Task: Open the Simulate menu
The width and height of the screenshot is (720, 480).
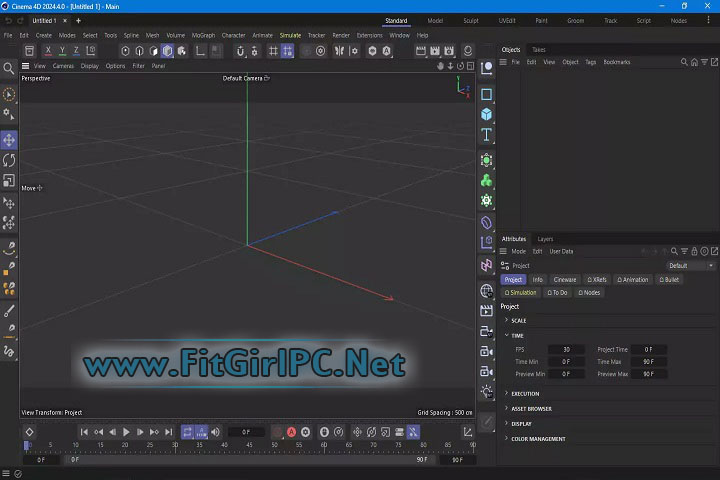Action: click(290, 35)
